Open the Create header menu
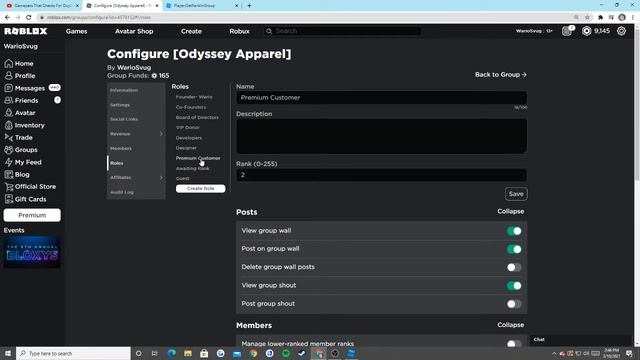 coord(191,31)
